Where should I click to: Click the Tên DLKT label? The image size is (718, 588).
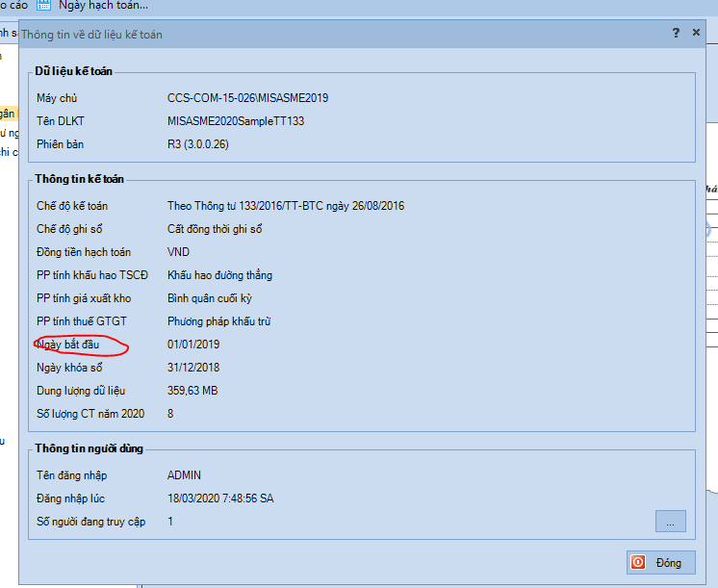click(x=61, y=121)
